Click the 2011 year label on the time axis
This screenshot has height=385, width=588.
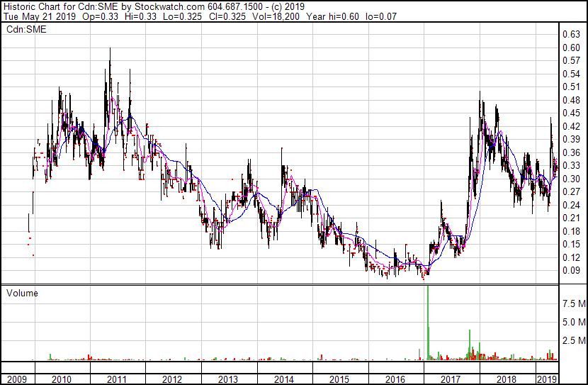[117, 379]
